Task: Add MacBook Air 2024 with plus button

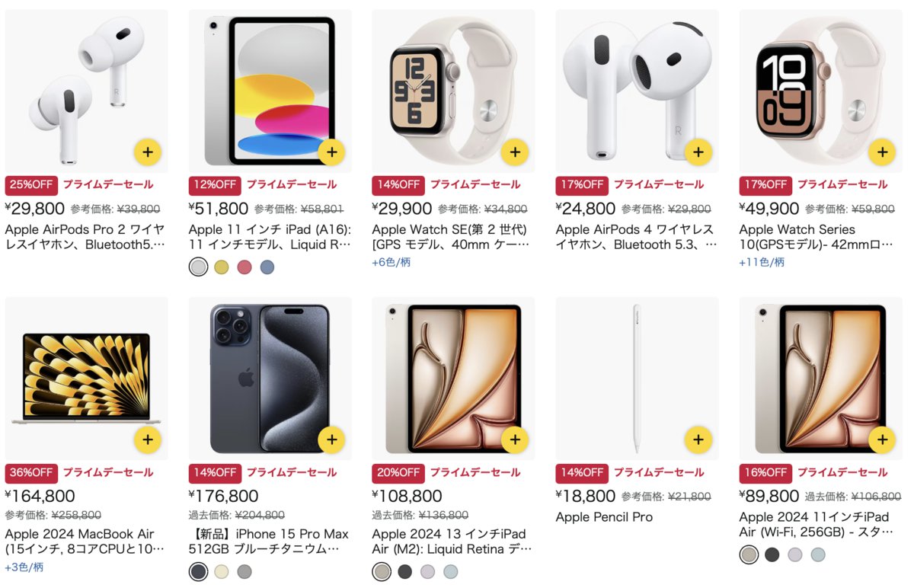Action: (147, 439)
